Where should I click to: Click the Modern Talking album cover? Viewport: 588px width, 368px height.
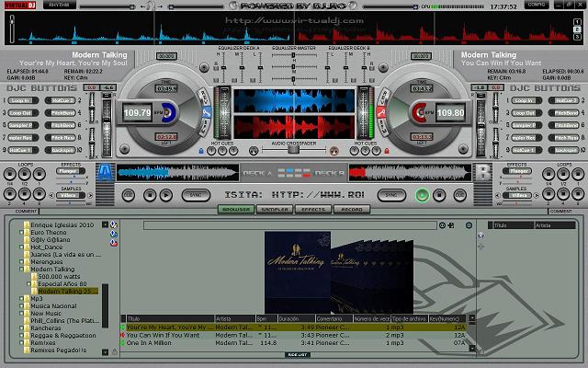pos(298,272)
